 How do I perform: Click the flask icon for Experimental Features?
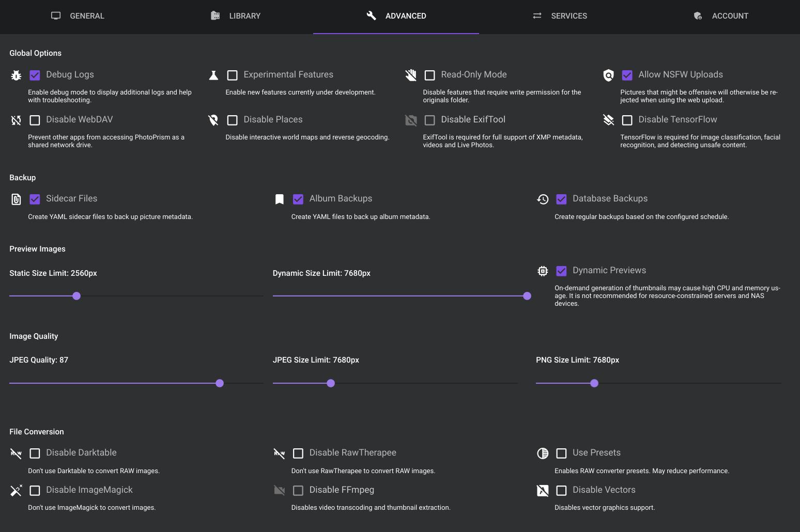pyautogui.click(x=213, y=75)
